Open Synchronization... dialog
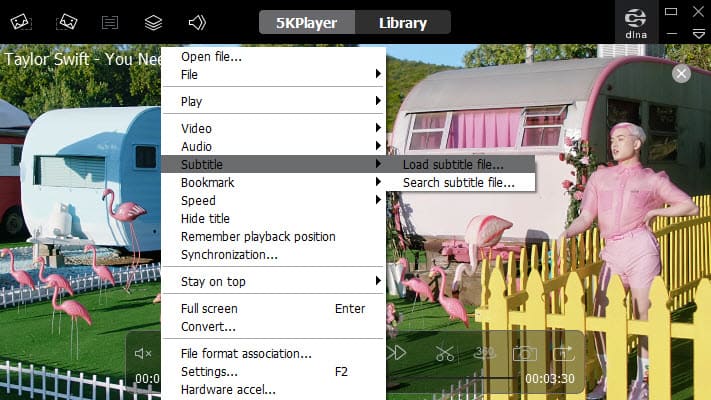Image resolution: width=711 pixels, height=400 pixels. coord(273,254)
